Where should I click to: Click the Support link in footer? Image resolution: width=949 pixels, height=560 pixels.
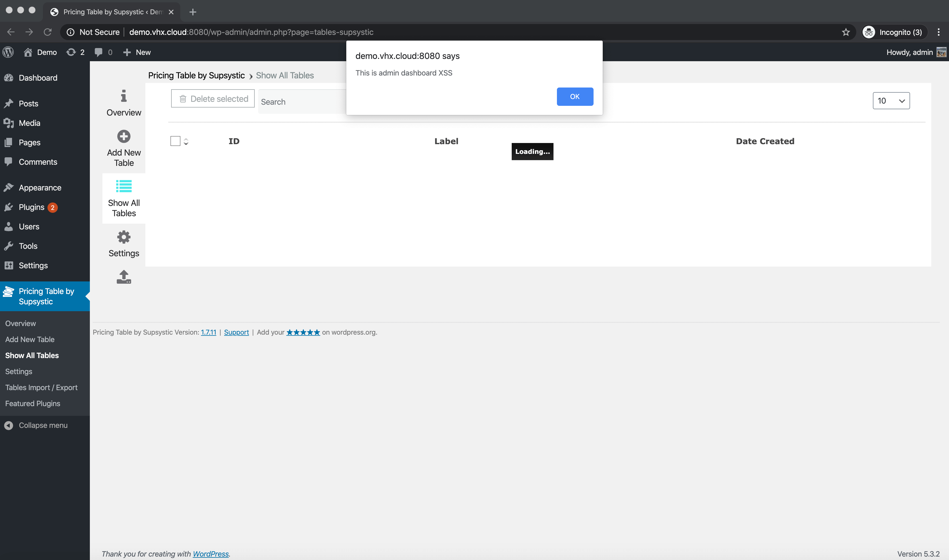tap(236, 332)
